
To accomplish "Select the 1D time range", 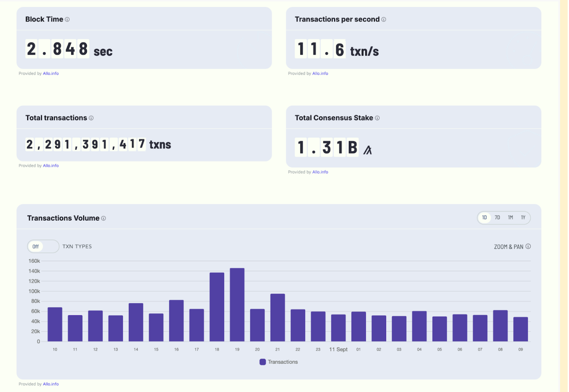I will tap(485, 218).
